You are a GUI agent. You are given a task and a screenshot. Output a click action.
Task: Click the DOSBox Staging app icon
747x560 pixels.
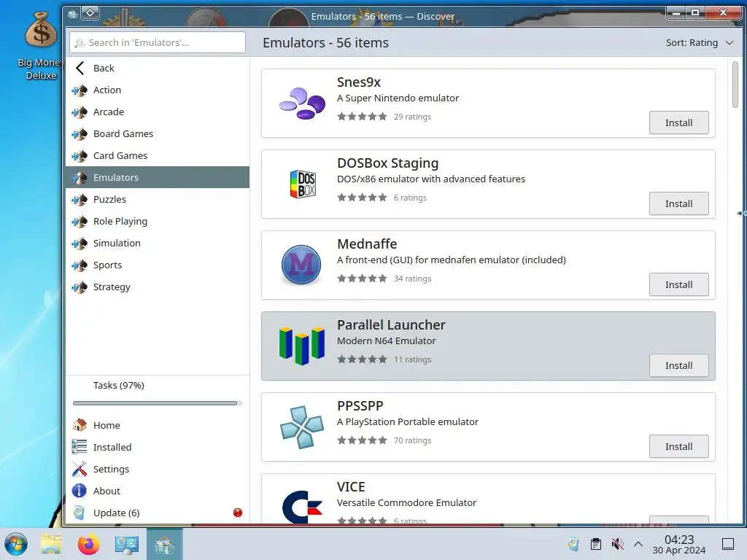pyautogui.click(x=303, y=184)
